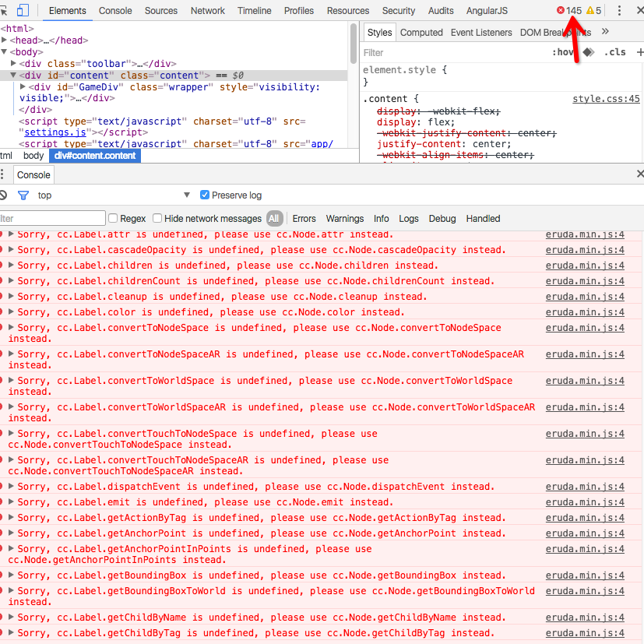
Task: Close the console drawer
Action: click(x=640, y=174)
